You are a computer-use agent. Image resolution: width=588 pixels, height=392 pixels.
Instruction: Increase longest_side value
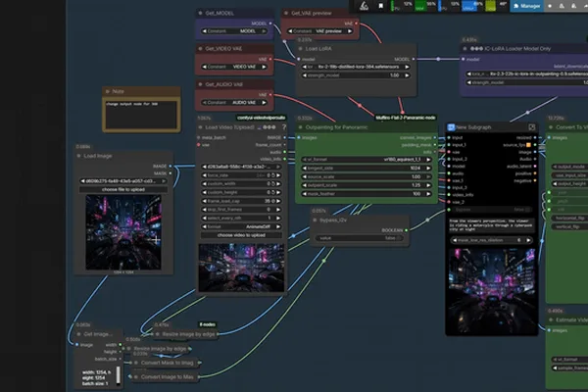(x=428, y=168)
